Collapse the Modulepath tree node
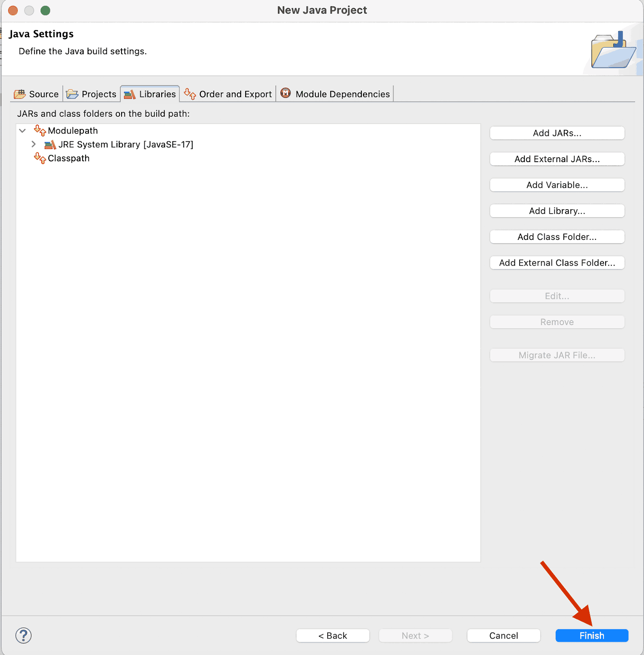The image size is (644, 655). pyautogui.click(x=23, y=131)
